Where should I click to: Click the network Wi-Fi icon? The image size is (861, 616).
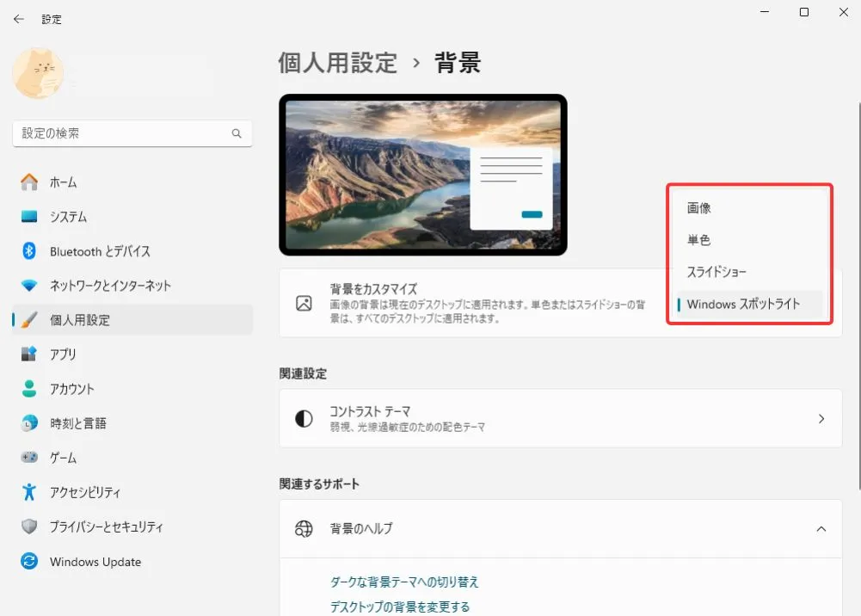pos(29,286)
